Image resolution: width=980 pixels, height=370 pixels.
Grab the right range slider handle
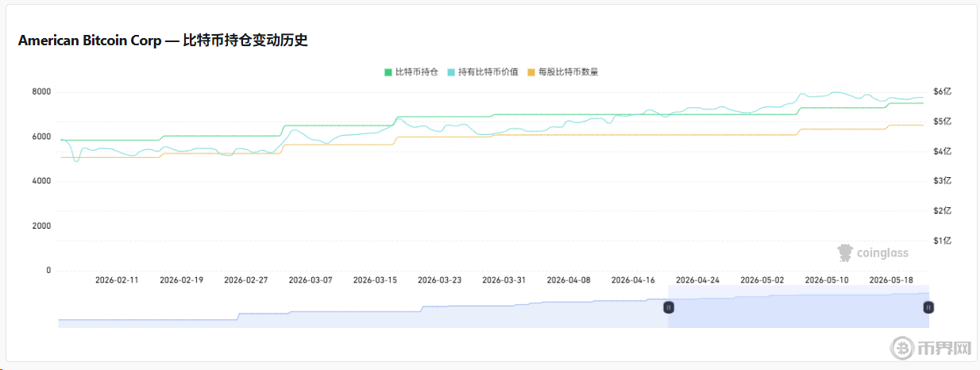(x=928, y=307)
